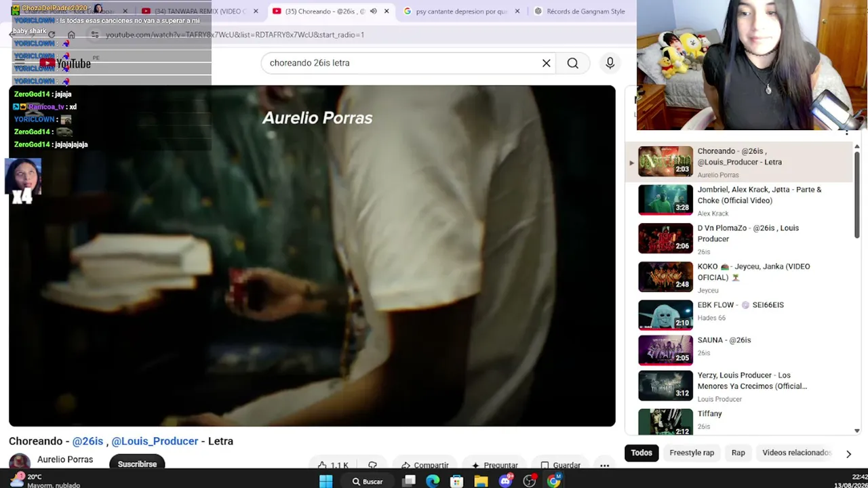The height and width of the screenshot is (488, 868).
Task: Click the 'Jeyceu' channel name in playlist
Action: (708, 291)
